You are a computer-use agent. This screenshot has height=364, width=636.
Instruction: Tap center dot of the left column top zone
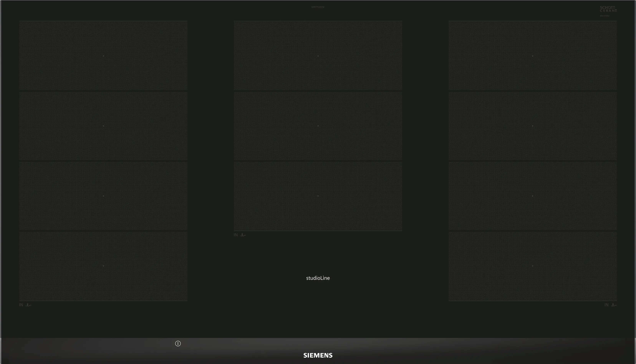103,56
